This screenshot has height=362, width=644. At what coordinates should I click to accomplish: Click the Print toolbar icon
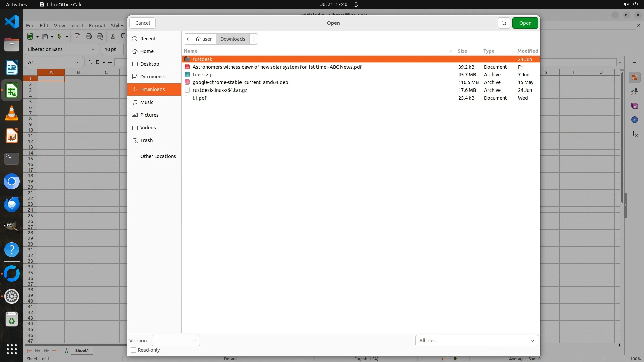(89, 36)
